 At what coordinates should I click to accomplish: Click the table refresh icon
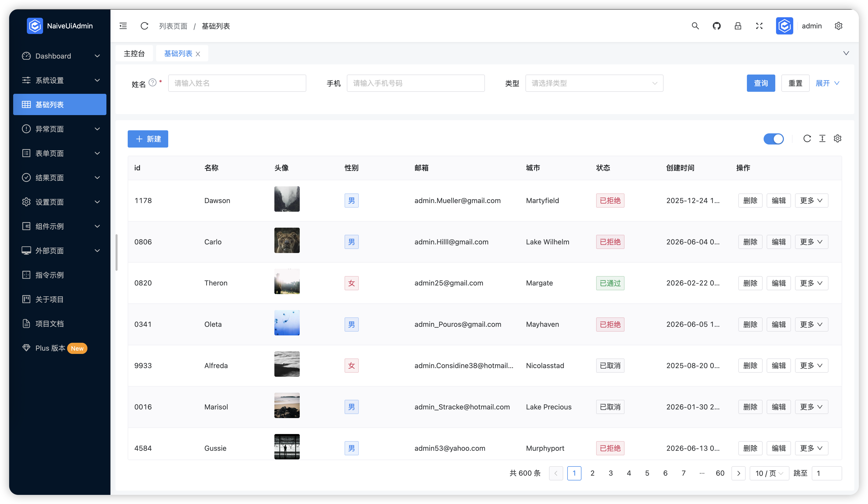pyautogui.click(x=807, y=139)
